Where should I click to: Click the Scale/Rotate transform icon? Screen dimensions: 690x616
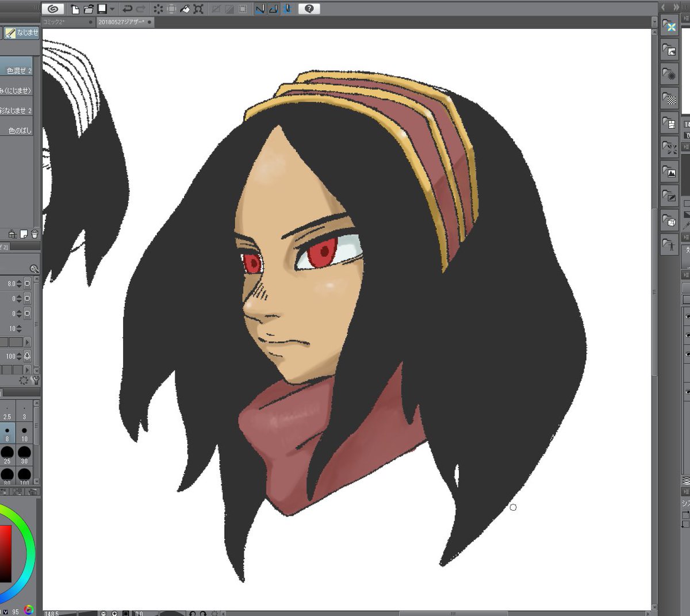[199, 9]
